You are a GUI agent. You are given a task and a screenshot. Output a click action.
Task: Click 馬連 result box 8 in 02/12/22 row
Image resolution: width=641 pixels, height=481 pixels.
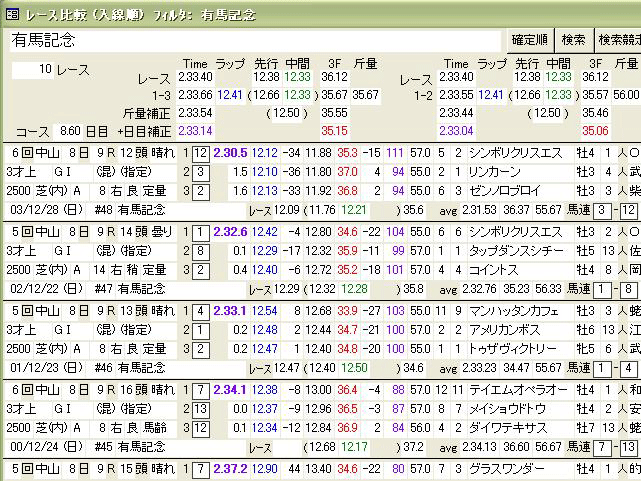628,289
